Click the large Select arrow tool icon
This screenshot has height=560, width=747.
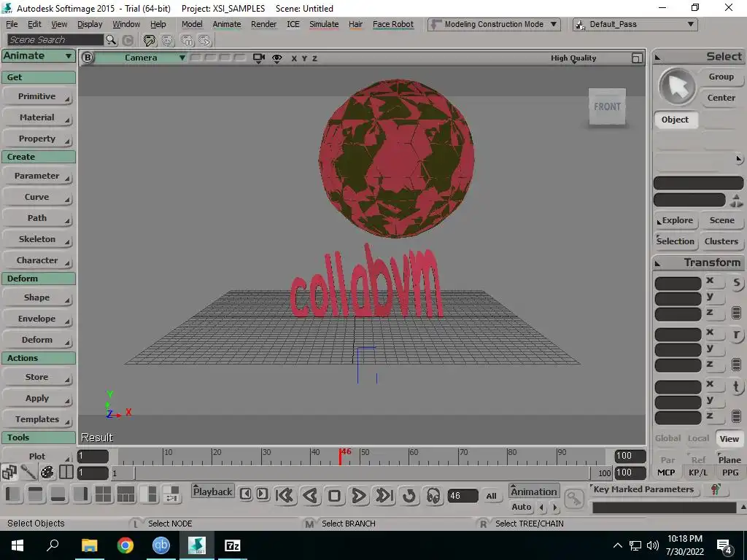678,87
